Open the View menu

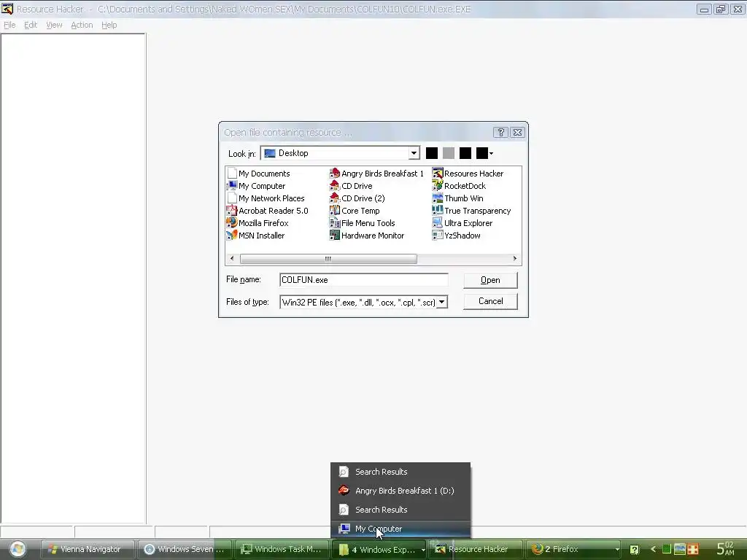coord(54,25)
